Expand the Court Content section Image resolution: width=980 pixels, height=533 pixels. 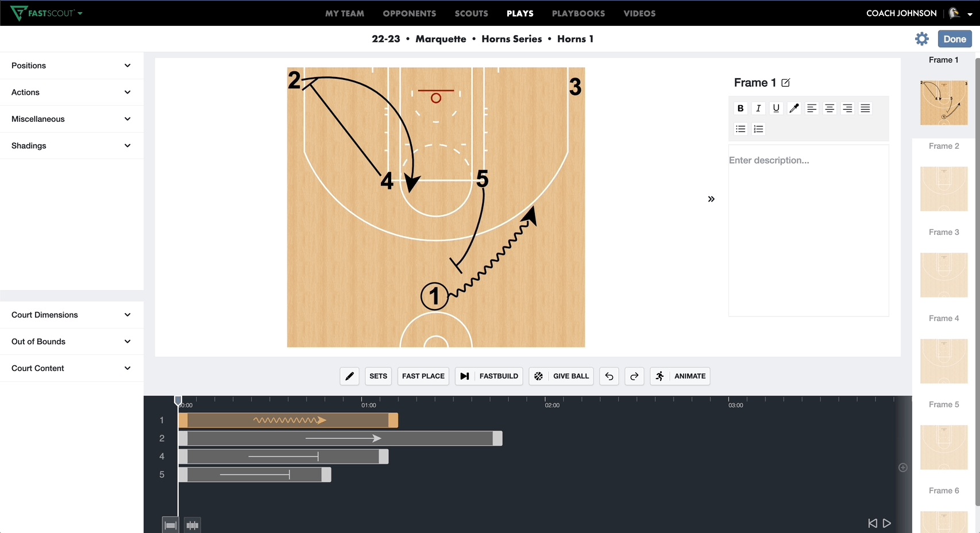tap(72, 368)
